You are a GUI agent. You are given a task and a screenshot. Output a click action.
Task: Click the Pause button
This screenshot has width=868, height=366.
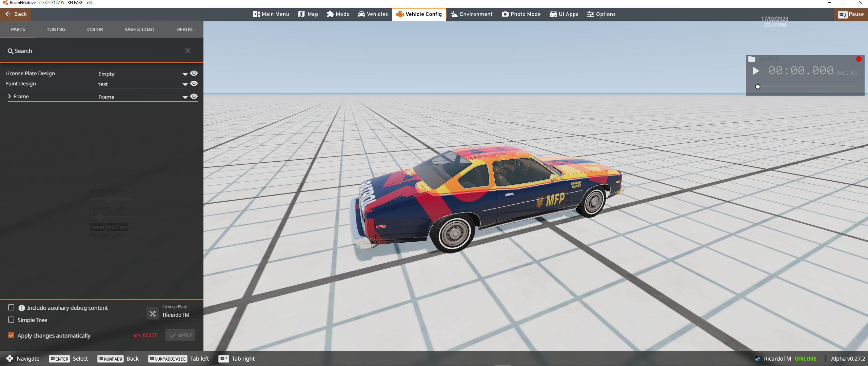(x=851, y=14)
